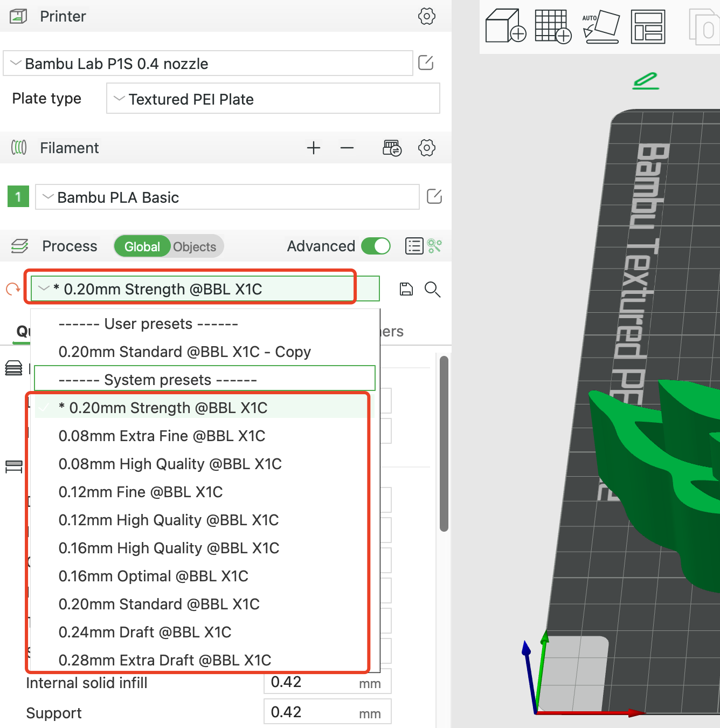Click the Auto orient toolbar icon
Screen dimensions: 720x728
click(600, 26)
